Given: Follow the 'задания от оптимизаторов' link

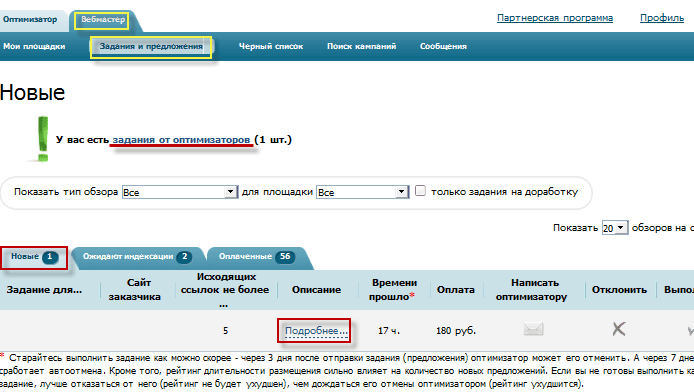Looking at the screenshot, I should coord(181,140).
